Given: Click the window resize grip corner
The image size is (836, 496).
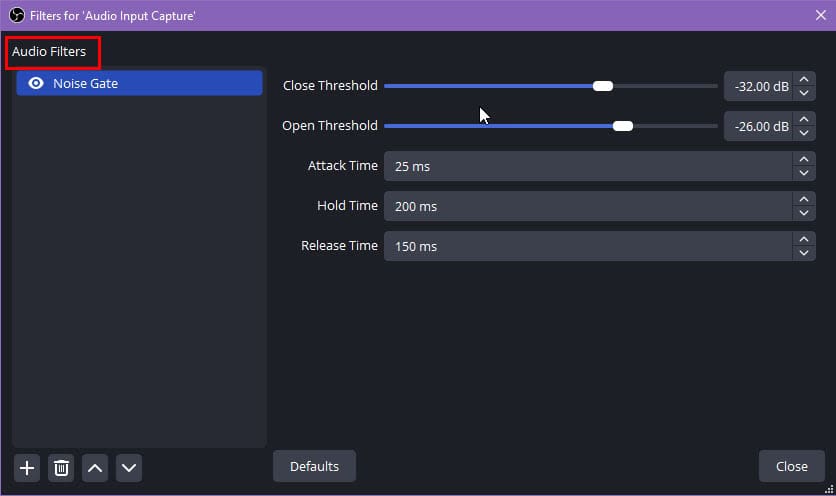Looking at the screenshot, I should (829, 489).
